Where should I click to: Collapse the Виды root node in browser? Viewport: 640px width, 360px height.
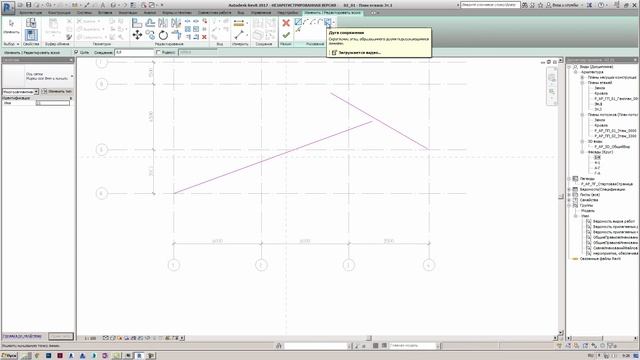(x=569, y=67)
